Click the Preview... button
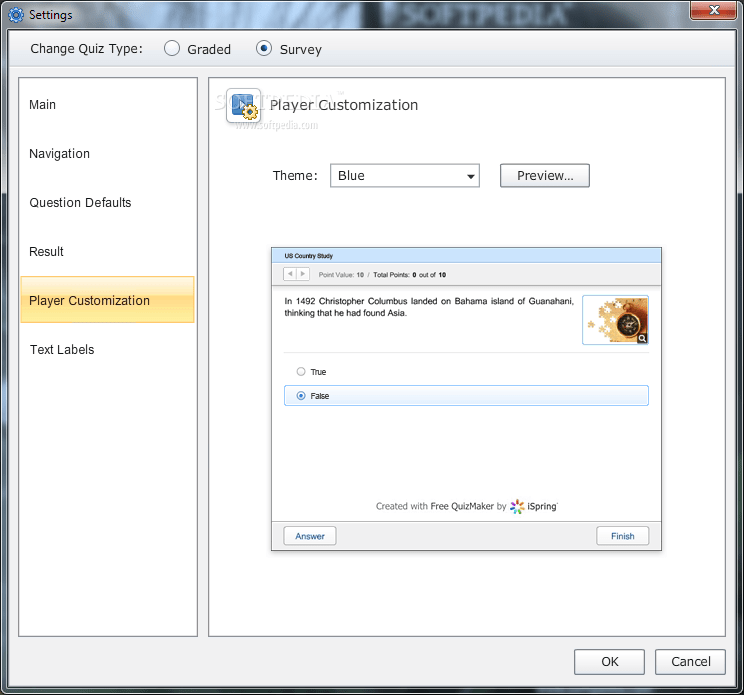The height and width of the screenshot is (695, 744). pyautogui.click(x=545, y=176)
